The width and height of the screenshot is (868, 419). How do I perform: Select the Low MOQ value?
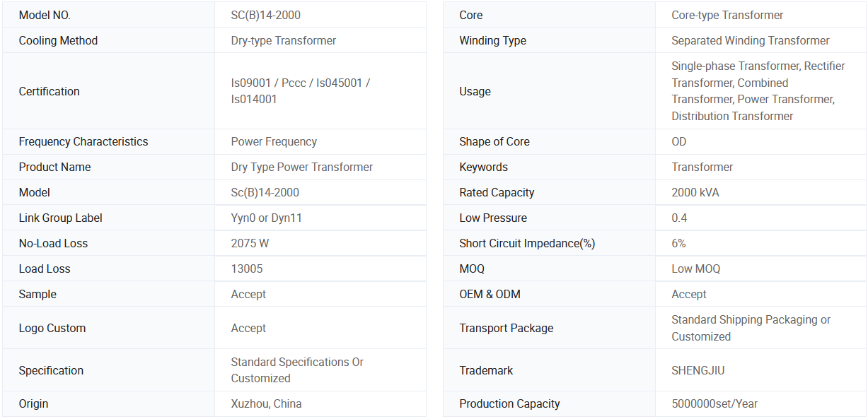point(695,268)
